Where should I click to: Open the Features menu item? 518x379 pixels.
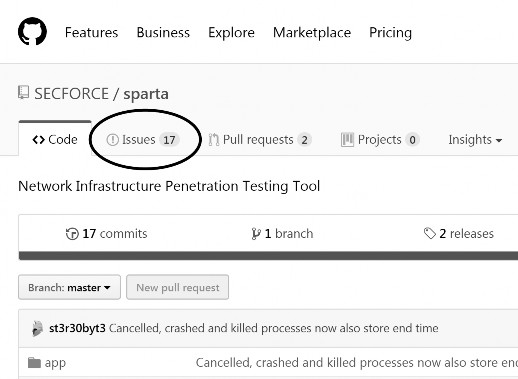click(91, 33)
